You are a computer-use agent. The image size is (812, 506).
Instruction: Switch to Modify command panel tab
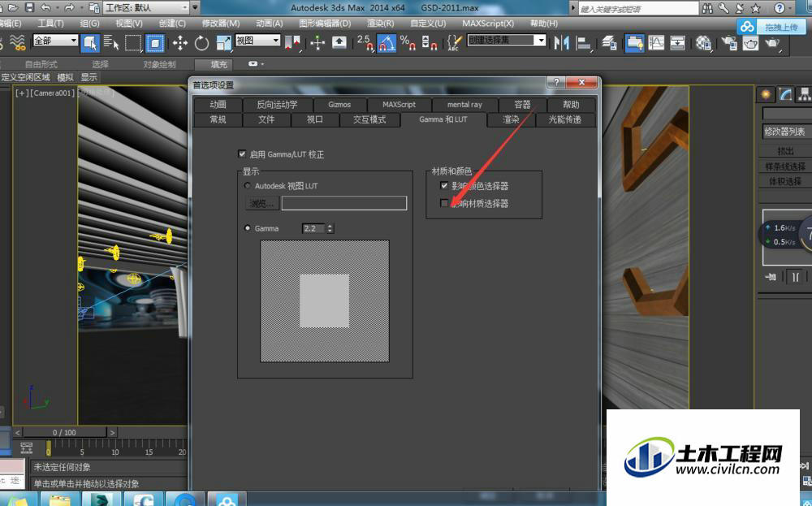(x=785, y=94)
